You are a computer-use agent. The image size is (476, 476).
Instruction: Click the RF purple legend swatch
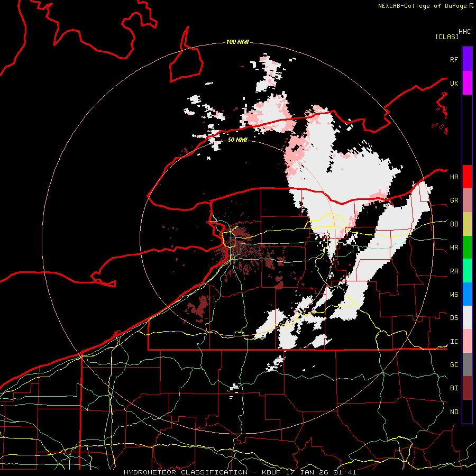[467, 59]
